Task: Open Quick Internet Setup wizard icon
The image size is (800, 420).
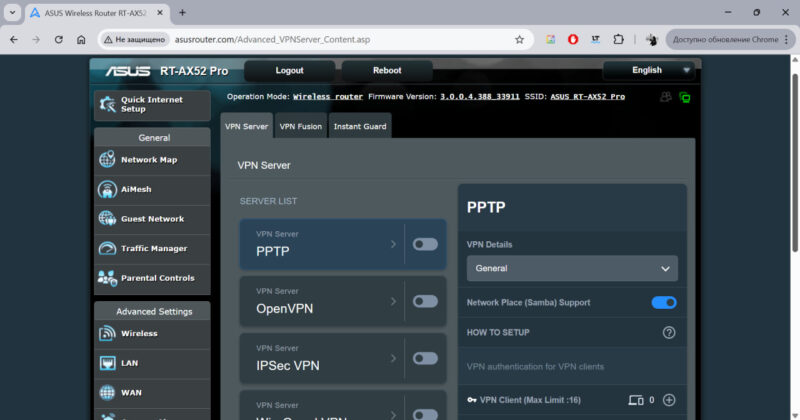Action: tap(107, 104)
